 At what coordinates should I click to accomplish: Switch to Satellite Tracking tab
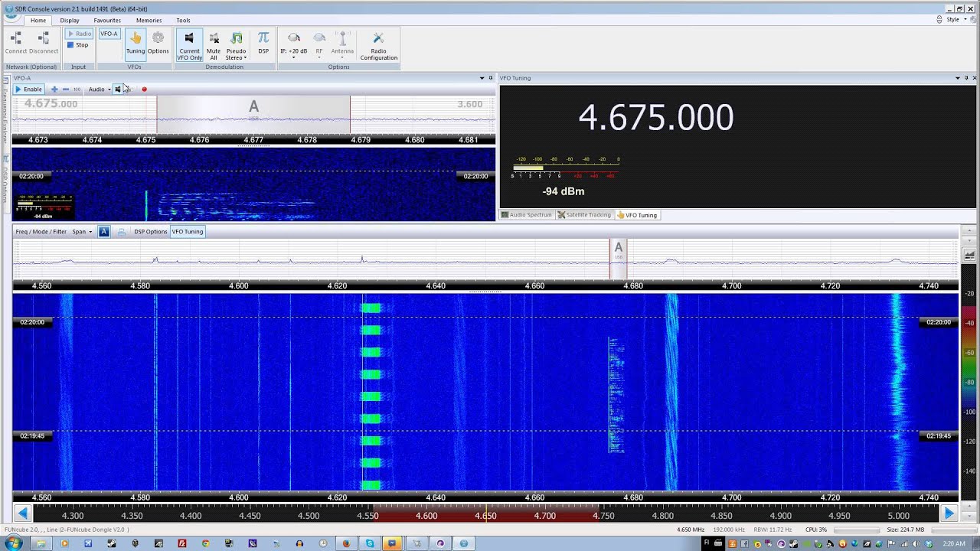(584, 215)
